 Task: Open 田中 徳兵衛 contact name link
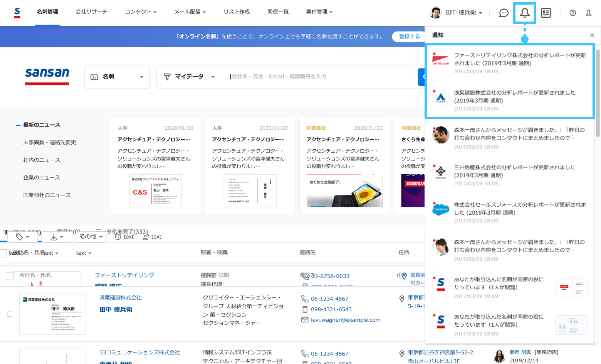(116, 309)
